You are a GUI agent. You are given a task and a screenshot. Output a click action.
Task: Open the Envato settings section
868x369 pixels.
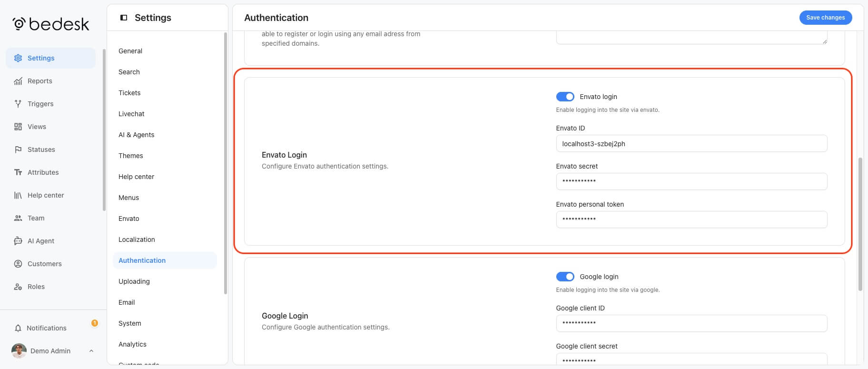pyautogui.click(x=165, y=219)
